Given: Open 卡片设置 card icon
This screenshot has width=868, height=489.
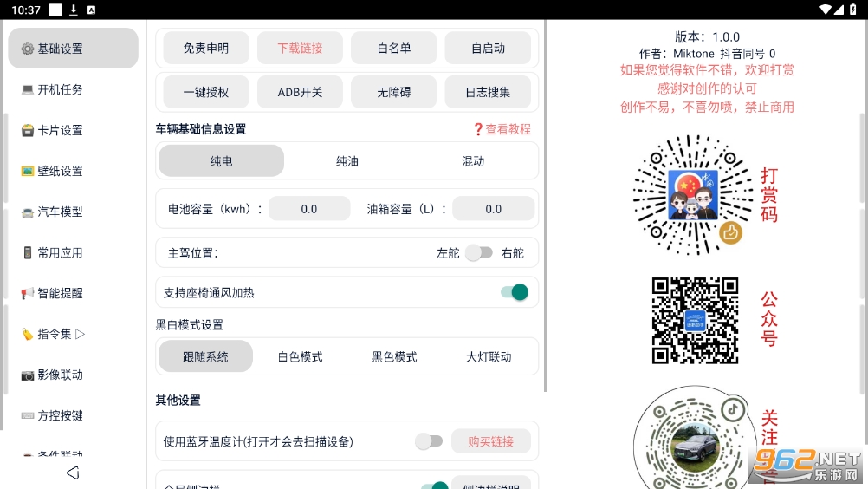Looking at the screenshot, I should pos(27,130).
